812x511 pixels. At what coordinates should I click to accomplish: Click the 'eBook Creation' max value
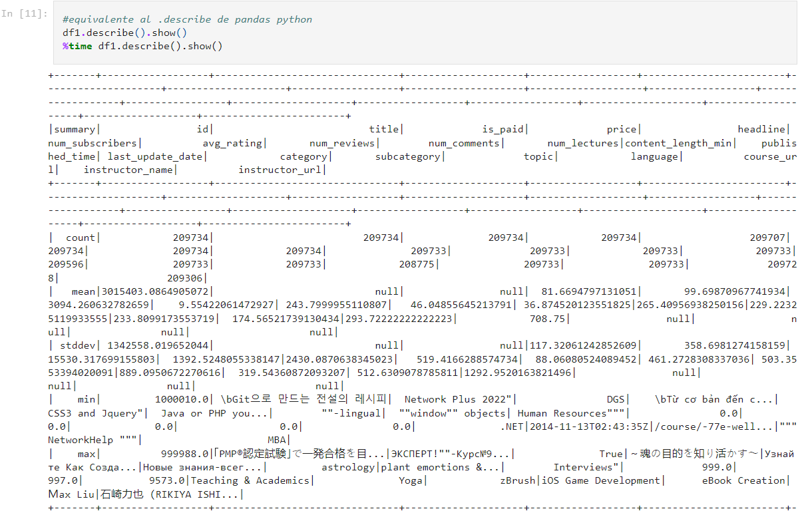[743, 480]
